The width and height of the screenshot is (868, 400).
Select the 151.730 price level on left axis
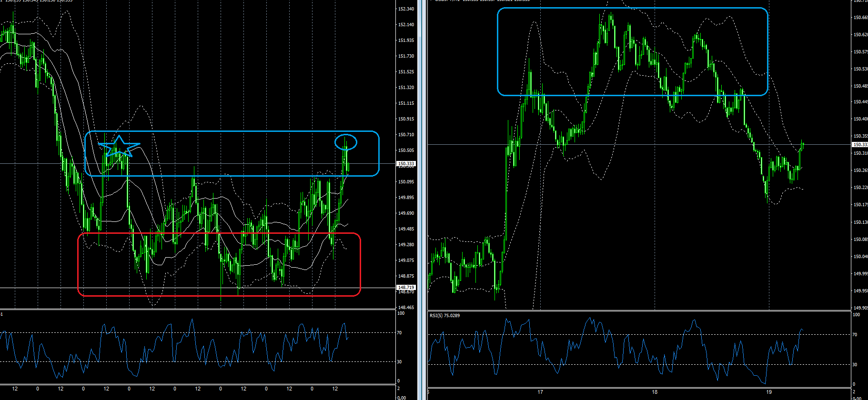pos(406,56)
